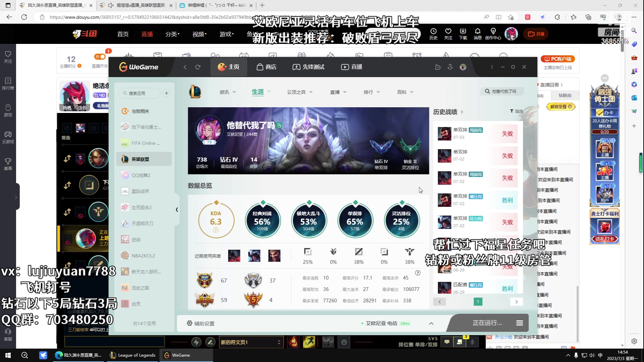Open WeGame 商店 tab
The width and height of the screenshot is (644, 362).
(266, 67)
